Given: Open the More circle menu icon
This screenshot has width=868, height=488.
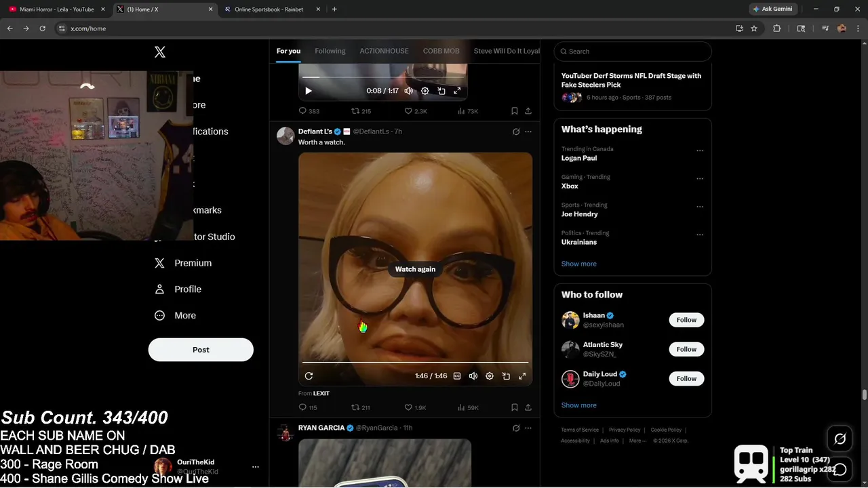Looking at the screenshot, I should click(x=159, y=316).
